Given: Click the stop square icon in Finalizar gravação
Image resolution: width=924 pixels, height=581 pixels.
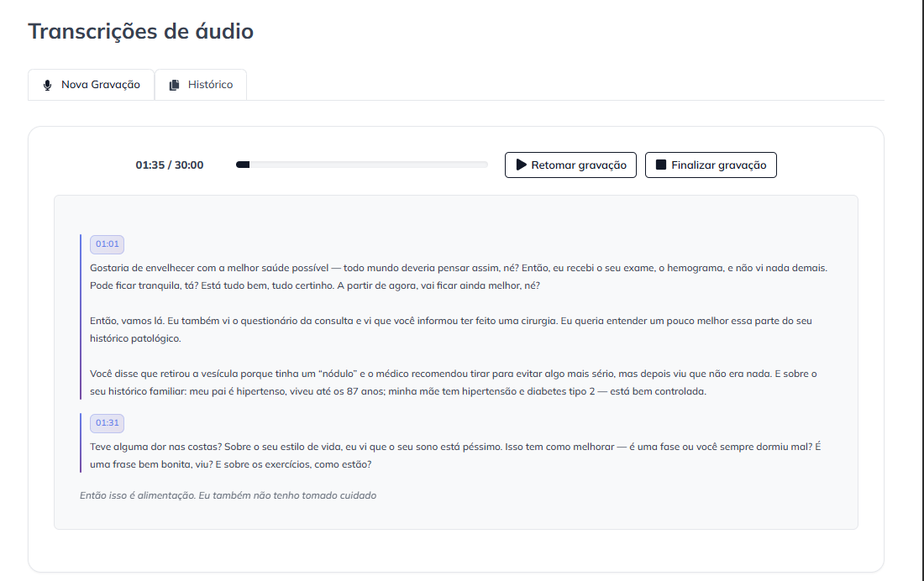Looking at the screenshot, I should pyautogui.click(x=661, y=165).
